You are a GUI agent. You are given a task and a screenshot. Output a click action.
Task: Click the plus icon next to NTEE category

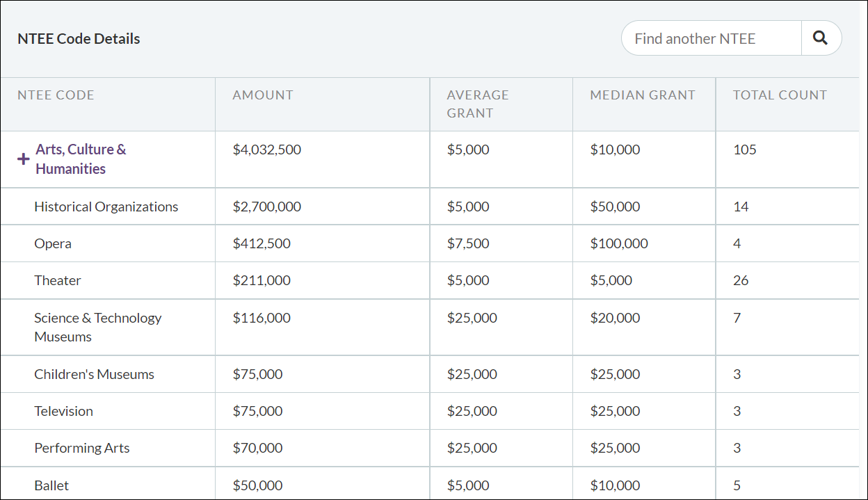pyautogui.click(x=22, y=159)
